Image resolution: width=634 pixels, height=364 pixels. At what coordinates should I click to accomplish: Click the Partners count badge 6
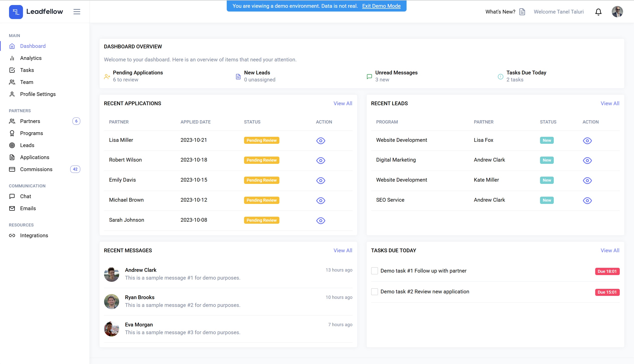pyautogui.click(x=76, y=121)
